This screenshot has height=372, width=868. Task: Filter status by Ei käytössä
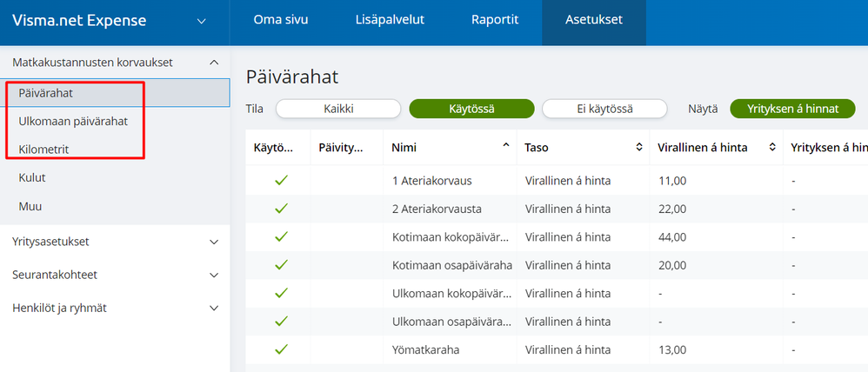pyautogui.click(x=604, y=109)
